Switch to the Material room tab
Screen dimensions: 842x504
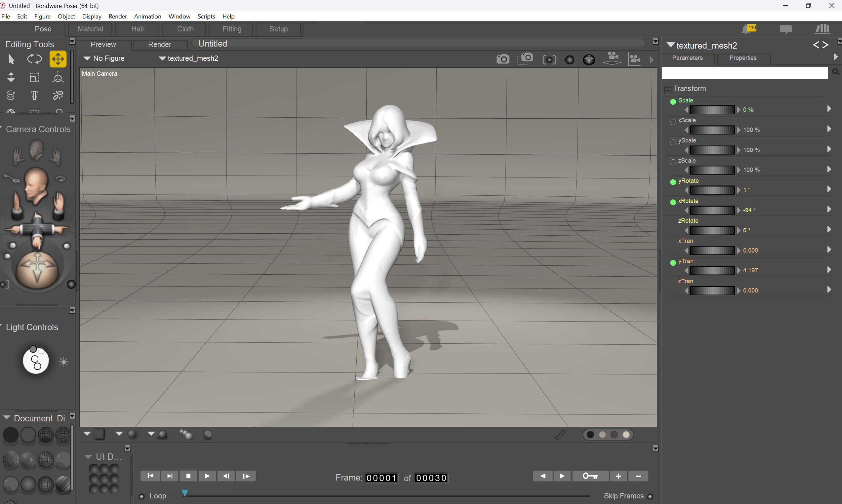pos(90,29)
